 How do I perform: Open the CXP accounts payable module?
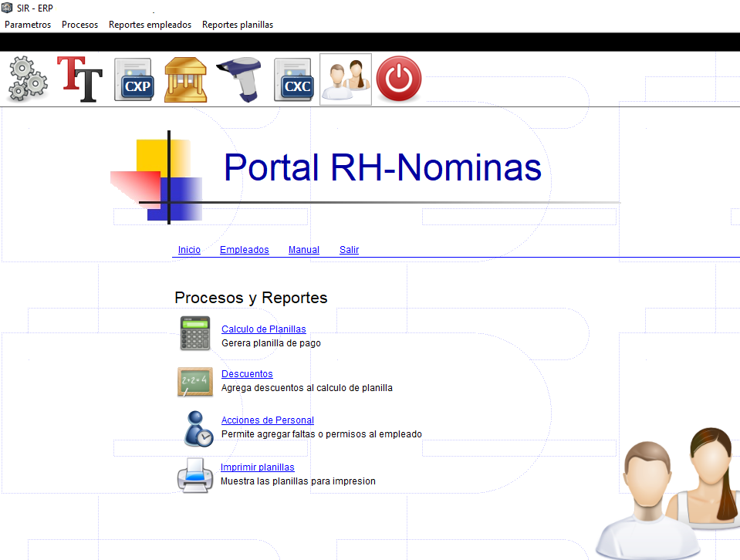tap(134, 79)
